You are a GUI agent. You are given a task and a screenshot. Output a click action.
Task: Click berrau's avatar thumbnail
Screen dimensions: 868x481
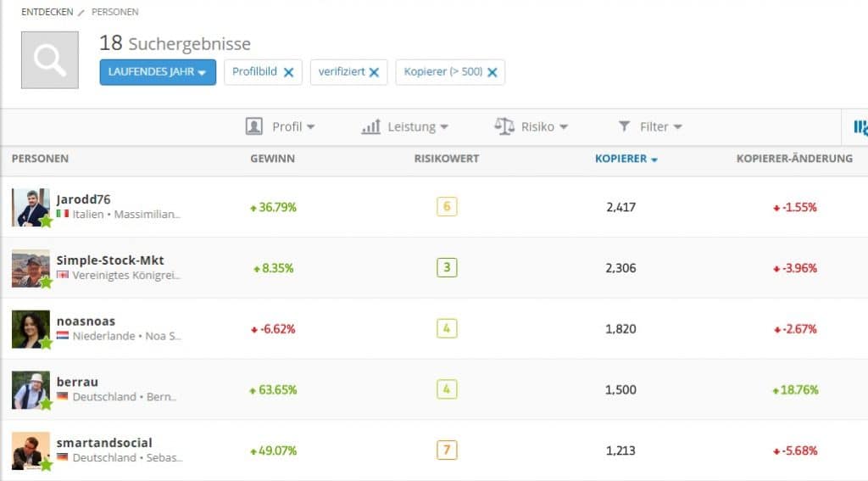(x=31, y=390)
